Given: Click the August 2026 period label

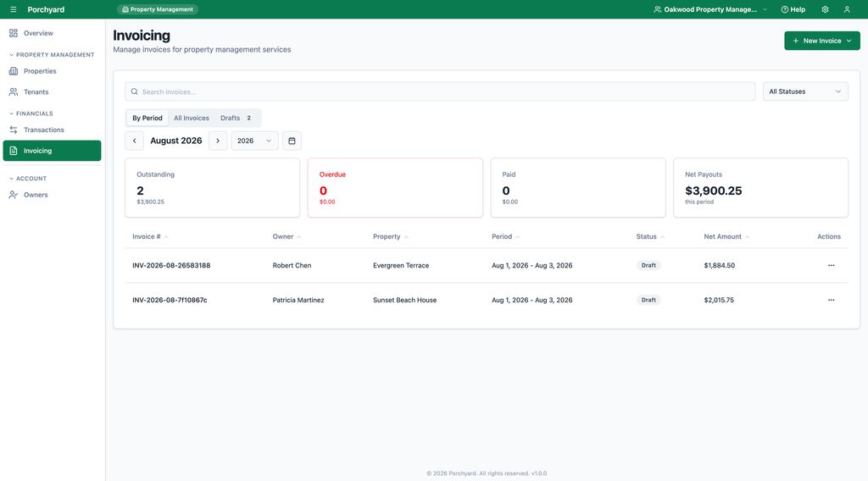Looking at the screenshot, I should pos(176,141).
